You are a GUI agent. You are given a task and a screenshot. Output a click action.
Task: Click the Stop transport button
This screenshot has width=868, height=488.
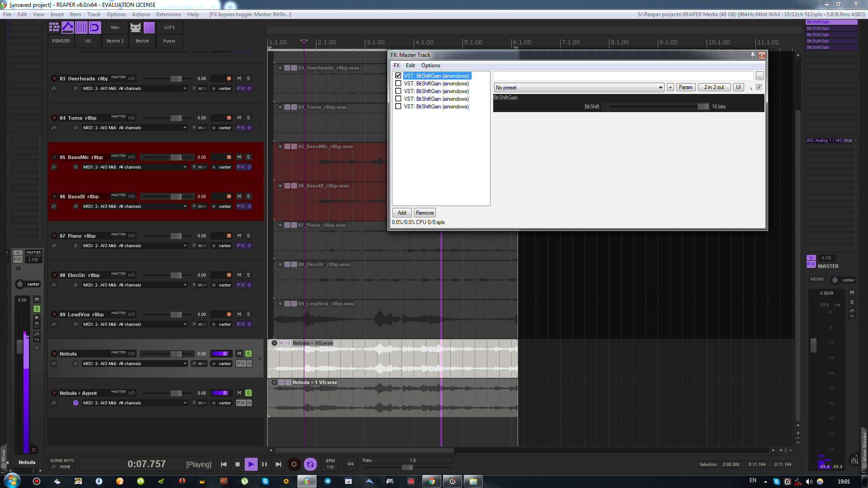[x=237, y=464]
